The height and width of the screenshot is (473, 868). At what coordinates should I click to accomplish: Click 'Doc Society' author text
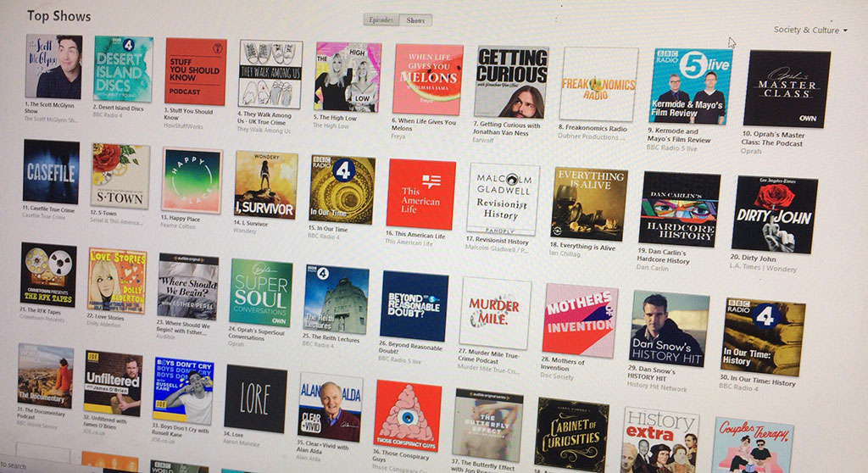click(557, 376)
